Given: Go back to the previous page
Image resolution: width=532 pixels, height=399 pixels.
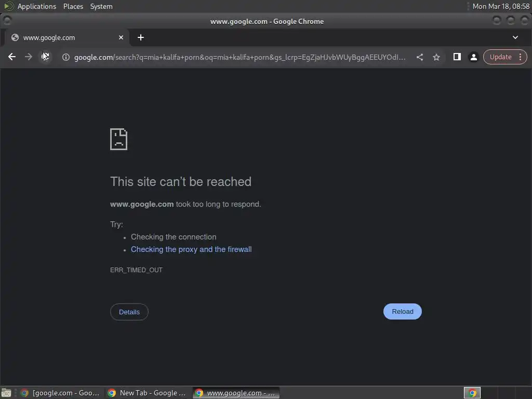Looking at the screenshot, I should click(x=12, y=57).
